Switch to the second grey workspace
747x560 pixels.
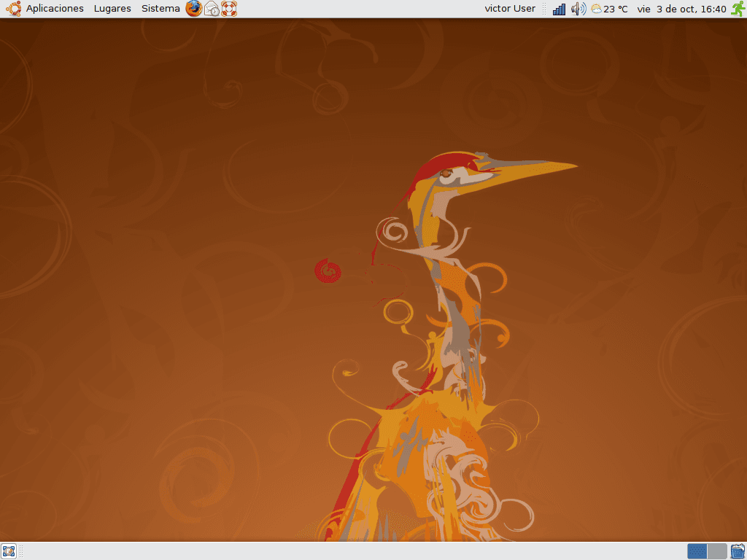pyautogui.click(x=717, y=551)
